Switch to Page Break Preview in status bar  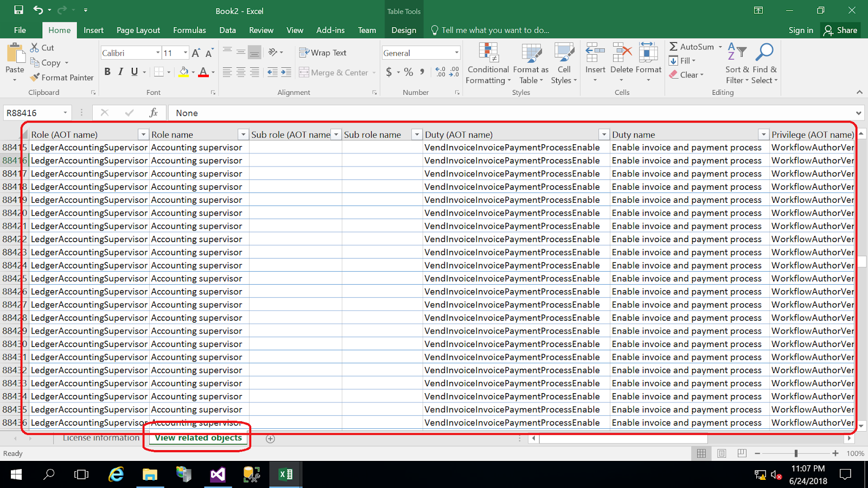pos(742,453)
